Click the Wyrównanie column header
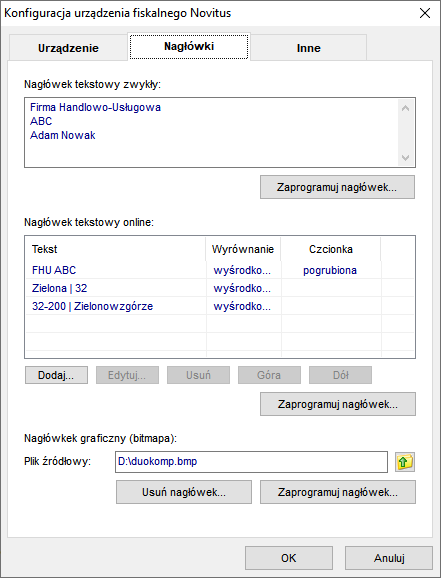441x578 pixels. coord(243,249)
